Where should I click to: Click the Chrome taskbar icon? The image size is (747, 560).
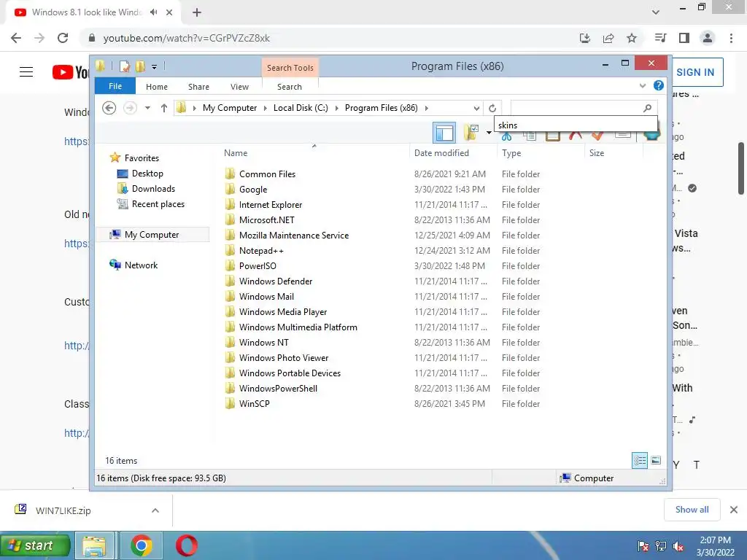tap(141, 545)
